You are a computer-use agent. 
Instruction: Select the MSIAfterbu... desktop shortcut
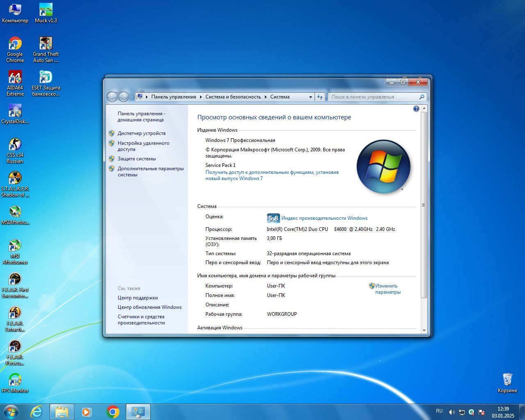point(15,215)
